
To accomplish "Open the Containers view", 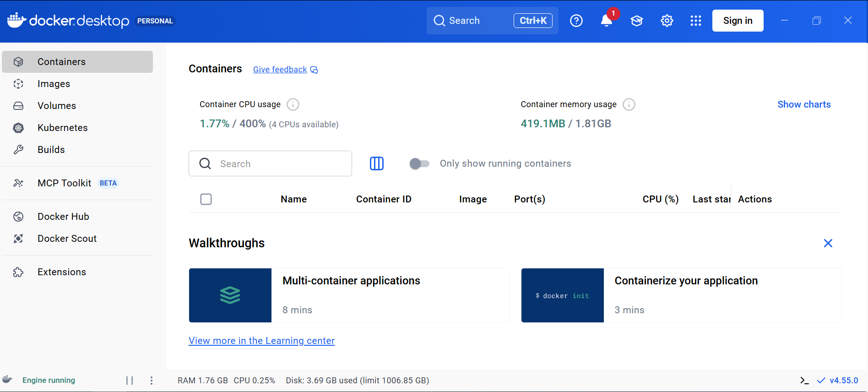I will point(77,62).
